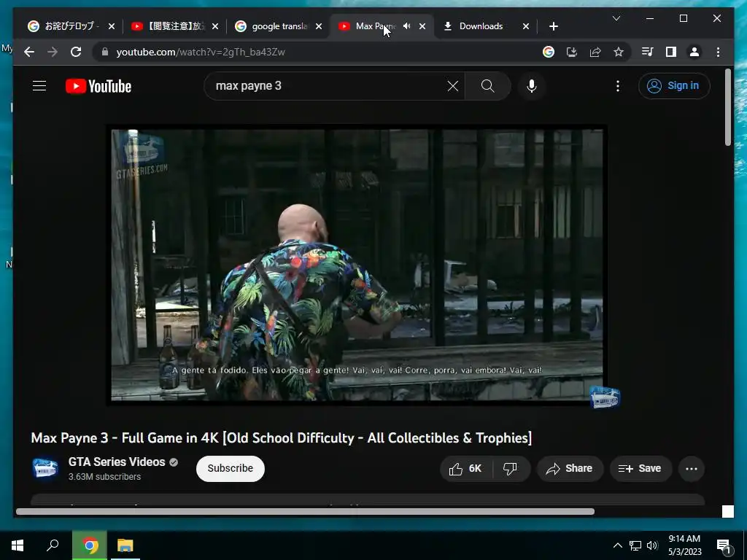Image resolution: width=747 pixels, height=560 pixels.
Task: Open Chrome three-dot menu
Action: 718,52
